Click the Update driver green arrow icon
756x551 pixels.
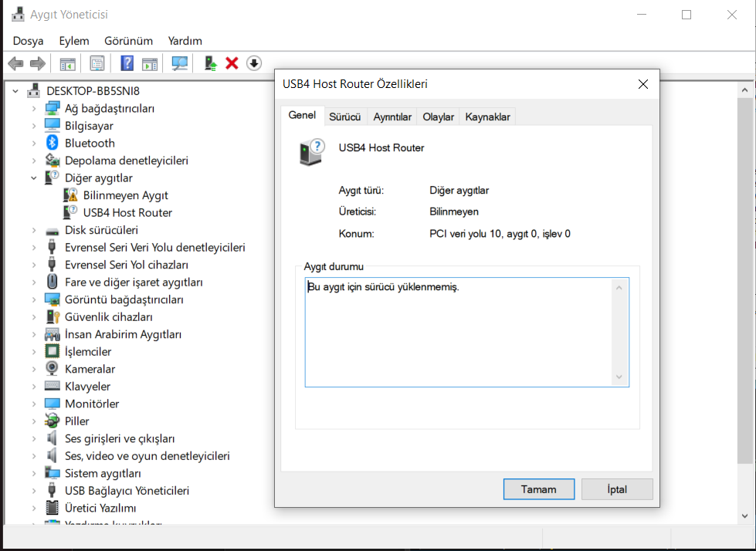point(210,63)
